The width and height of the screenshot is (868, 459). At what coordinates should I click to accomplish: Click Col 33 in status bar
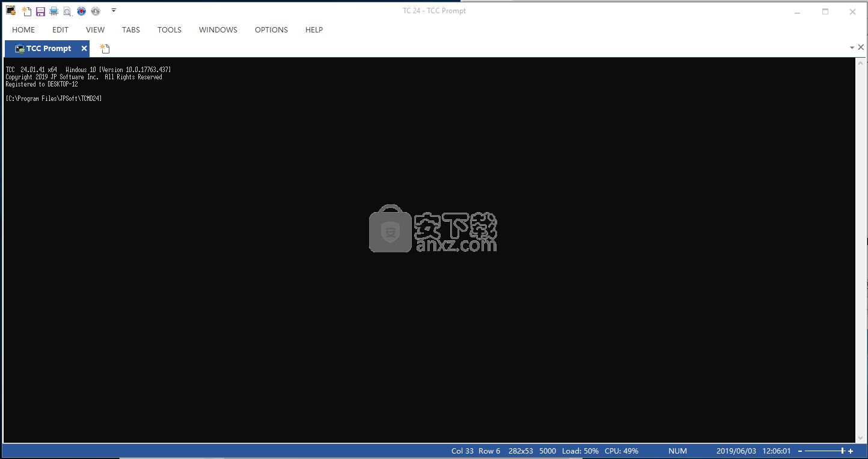(x=462, y=451)
